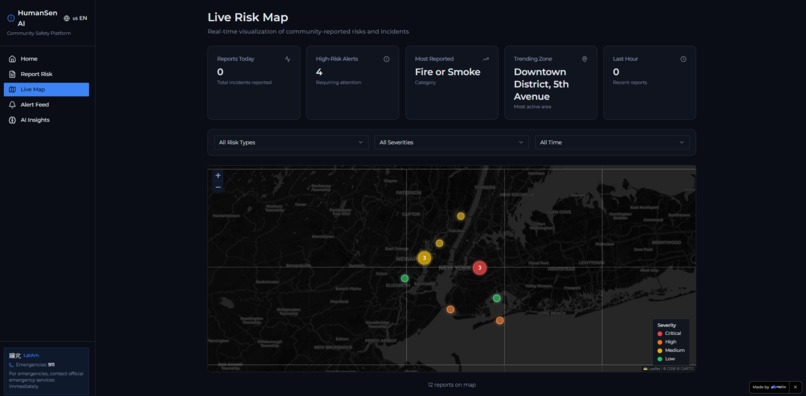Click the LatAm region link
This screenshot has width=806, height=396.
tap(31, 355)
